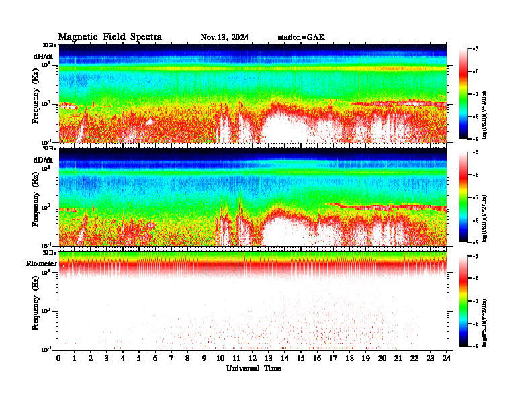Click the '-9' value on the Riometer color bar
532x411 pixels.
point(476,346)
